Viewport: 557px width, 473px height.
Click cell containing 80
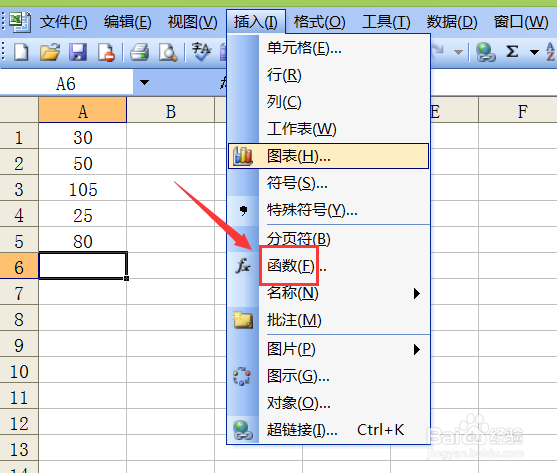(x=82, y=240)
